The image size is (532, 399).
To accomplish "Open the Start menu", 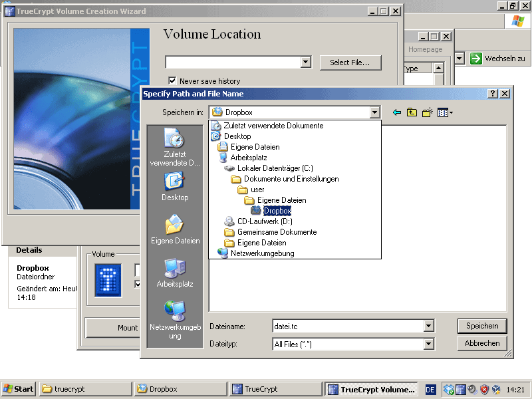I will 19,389.
